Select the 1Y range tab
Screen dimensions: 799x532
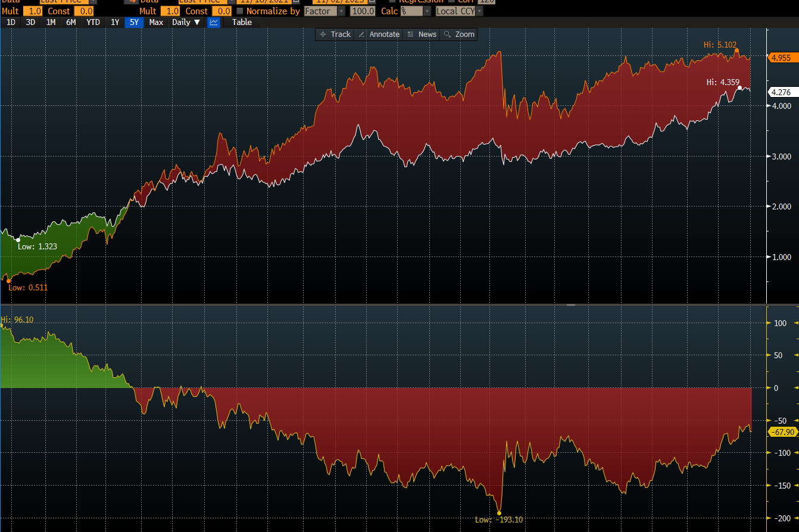pos(115,22)
